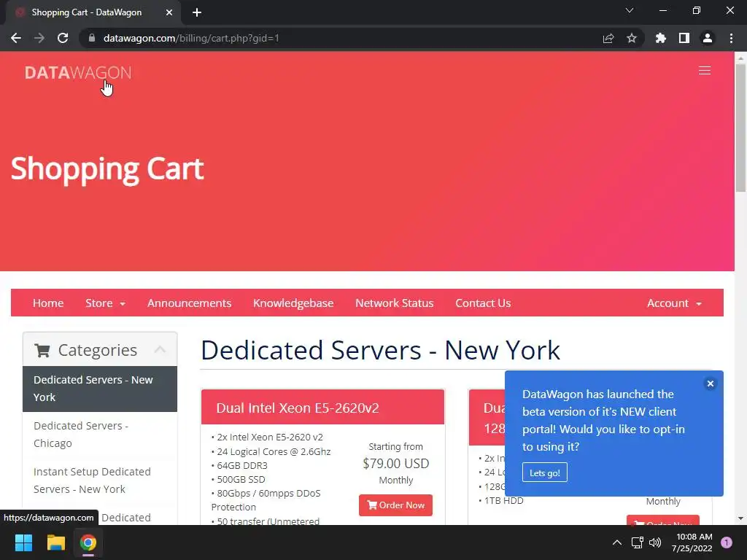Dismiss the beta portal notification popup
This screenshot has height=560, width=747.
point(711,384)
